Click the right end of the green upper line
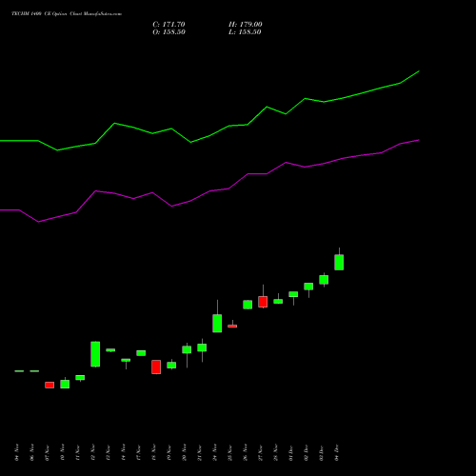The width and height of the screenshot is (476, 476). (x=419, y=71)
